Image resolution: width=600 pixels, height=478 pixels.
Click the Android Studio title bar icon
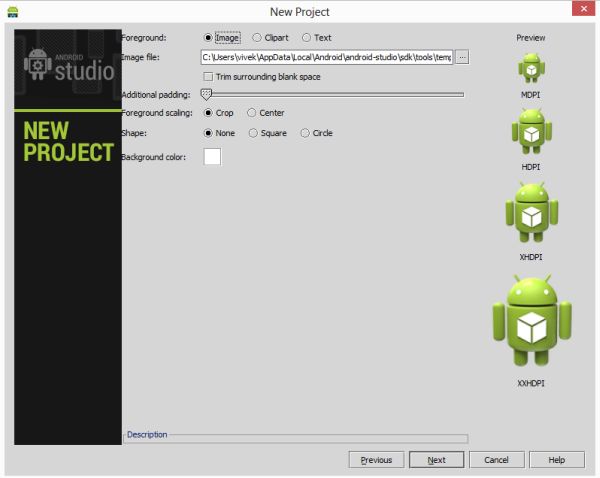(13, 12)
